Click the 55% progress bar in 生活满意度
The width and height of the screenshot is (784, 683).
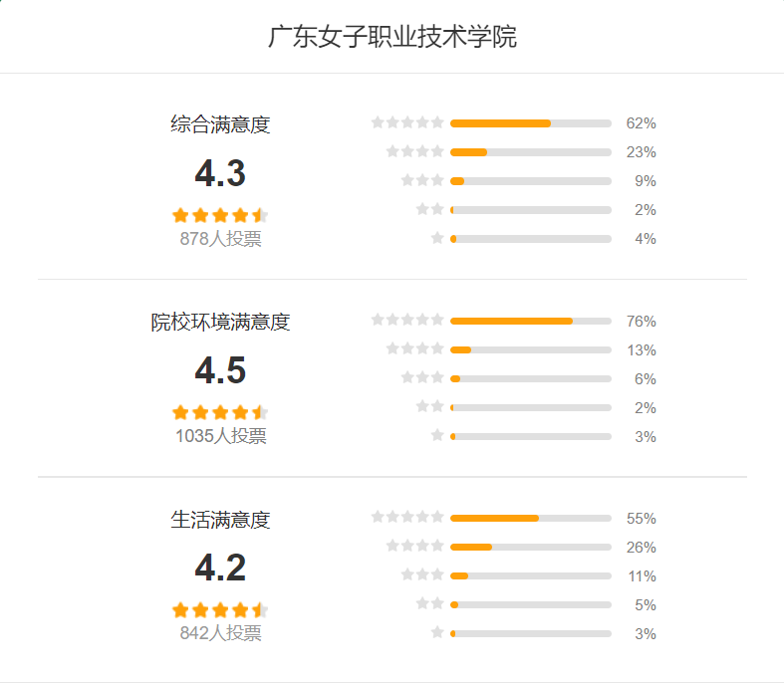(x=531, y=518)
